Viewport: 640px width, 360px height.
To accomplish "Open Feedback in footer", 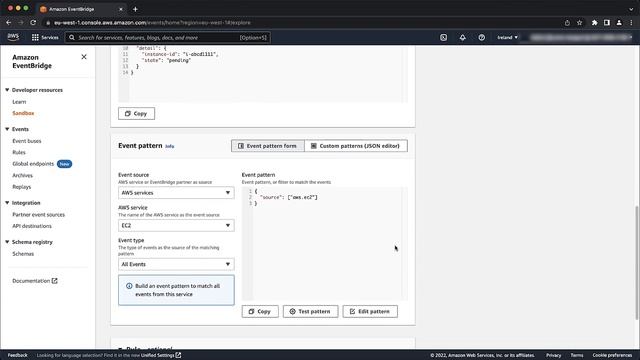I will [x=18, y=355].
